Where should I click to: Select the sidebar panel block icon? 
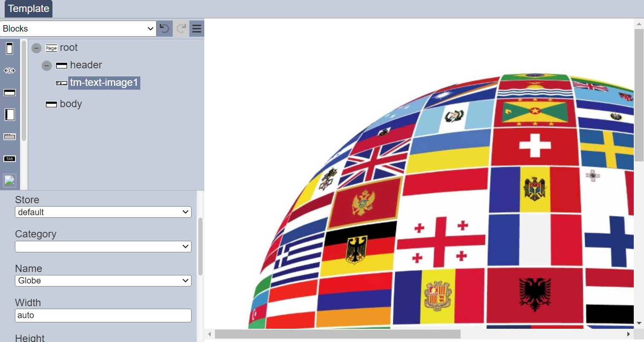pyautogui.click(x=9, y=114)
